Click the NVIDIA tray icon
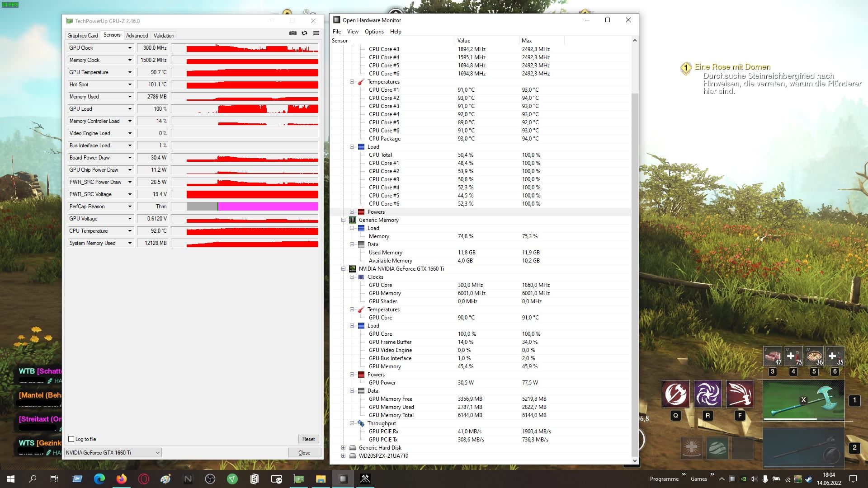Image resolution: width=868 pixels, height=488 pixels. pyautogui.click(x=744, y=479)
